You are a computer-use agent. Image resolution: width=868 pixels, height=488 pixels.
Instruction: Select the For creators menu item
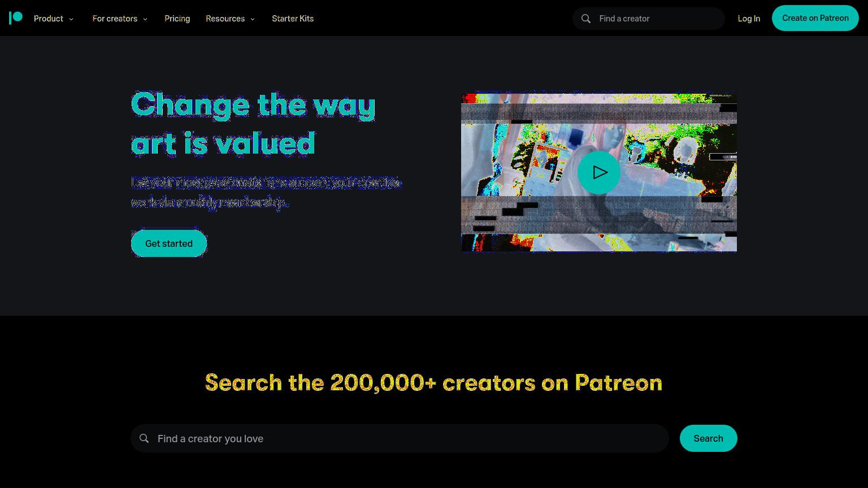(x=115, y=19)
